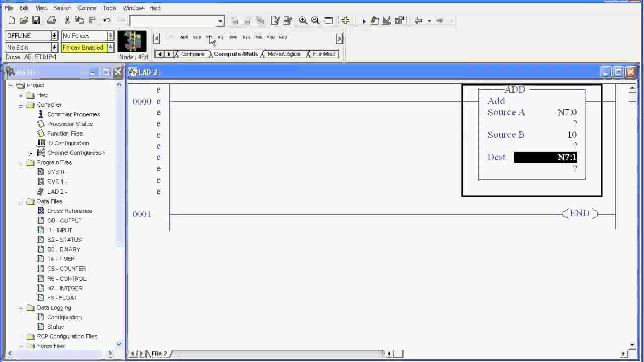The width and height of the screenshot is (644, 362).
Task: Select LAD 2 program file
Action: 57,192
